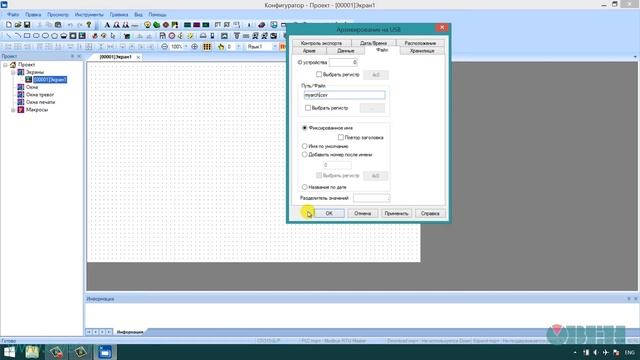This screenshot has height=360, width=640.
Task: Collapse the Проект root tree node
Action: (x=5, y=65)
